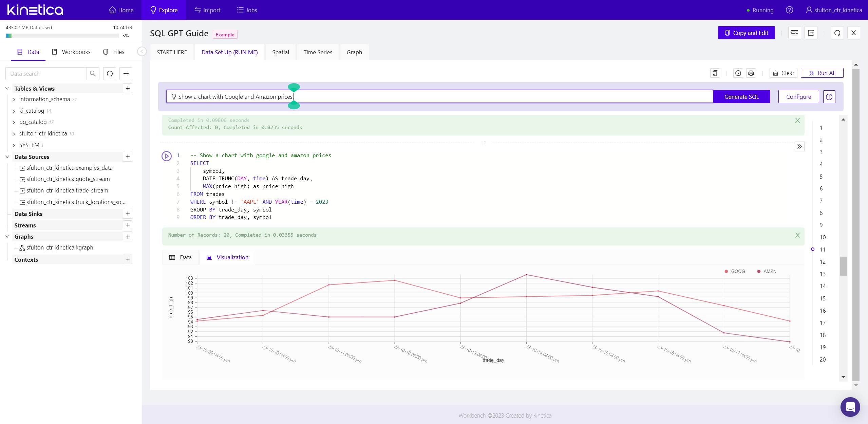This screenshot has width=868, height=424.
Task: Open the Jobs menu
Action: pos(247,10)
